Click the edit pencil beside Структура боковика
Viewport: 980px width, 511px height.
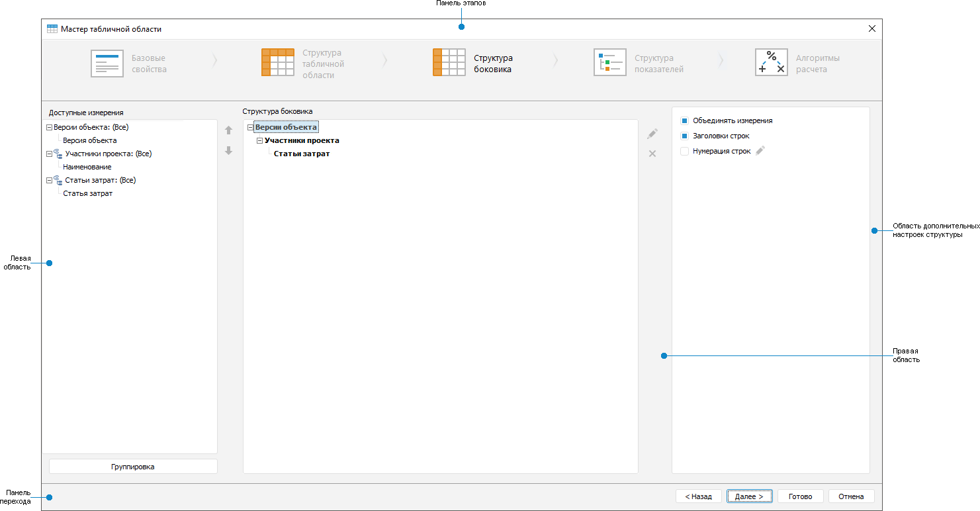point(652,134)
